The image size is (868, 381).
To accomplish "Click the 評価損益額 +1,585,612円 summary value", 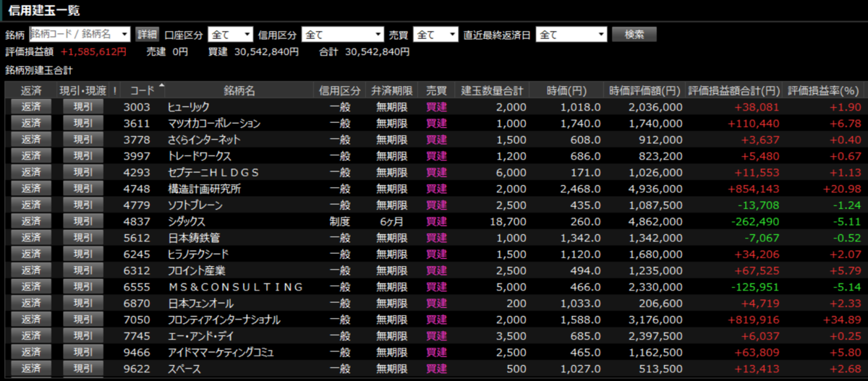I will (x=93, y=52).
